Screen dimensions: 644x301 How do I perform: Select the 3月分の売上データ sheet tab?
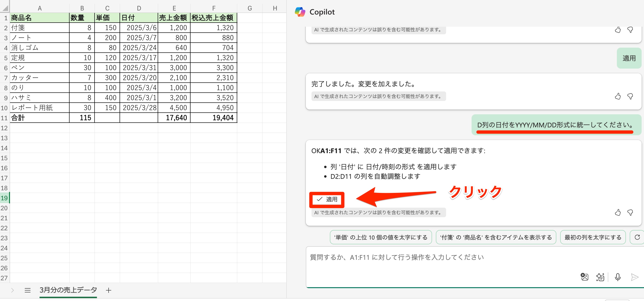pyautogui.click(x=68, y=290)
